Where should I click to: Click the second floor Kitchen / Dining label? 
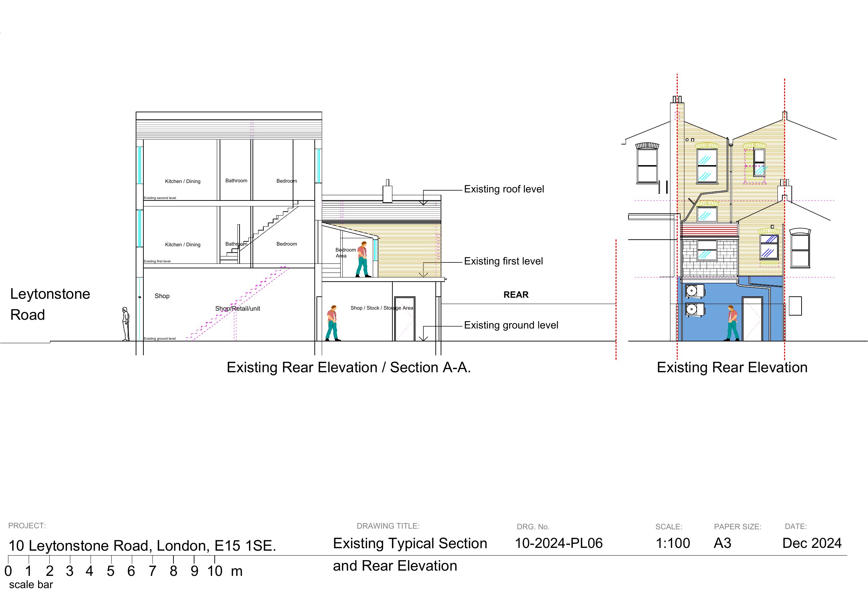[x=183, y=181]
